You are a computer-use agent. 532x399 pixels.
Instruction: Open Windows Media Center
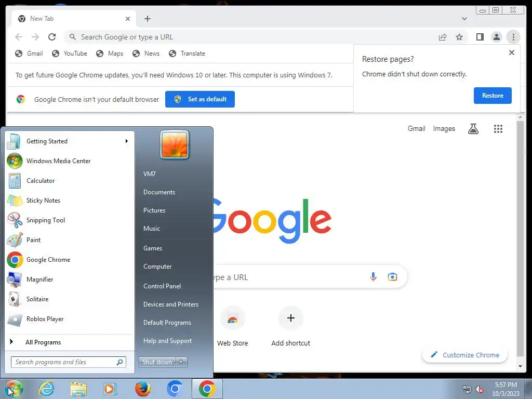tap(70, 161)
